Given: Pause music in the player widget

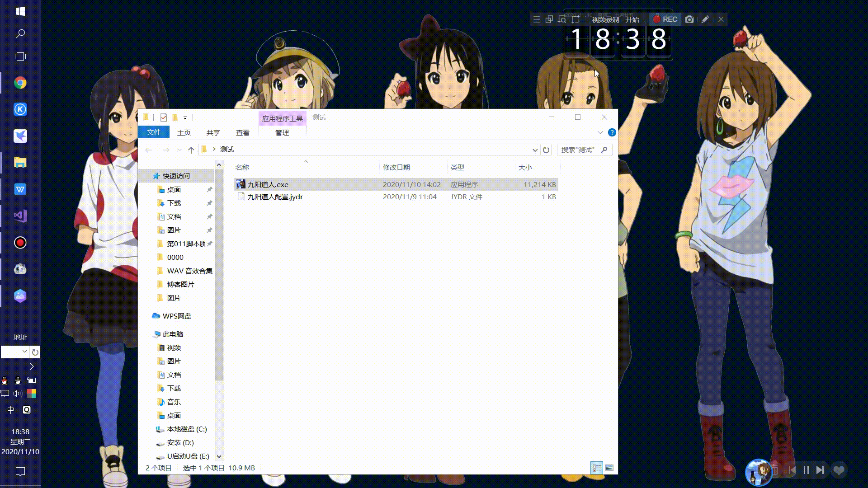Looking at the screenshot, I should [x=806, y=470].
